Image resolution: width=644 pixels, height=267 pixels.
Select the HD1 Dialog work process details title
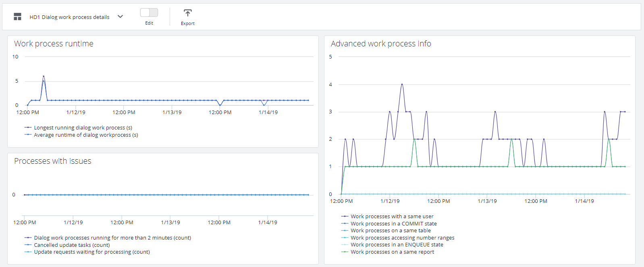69,17
